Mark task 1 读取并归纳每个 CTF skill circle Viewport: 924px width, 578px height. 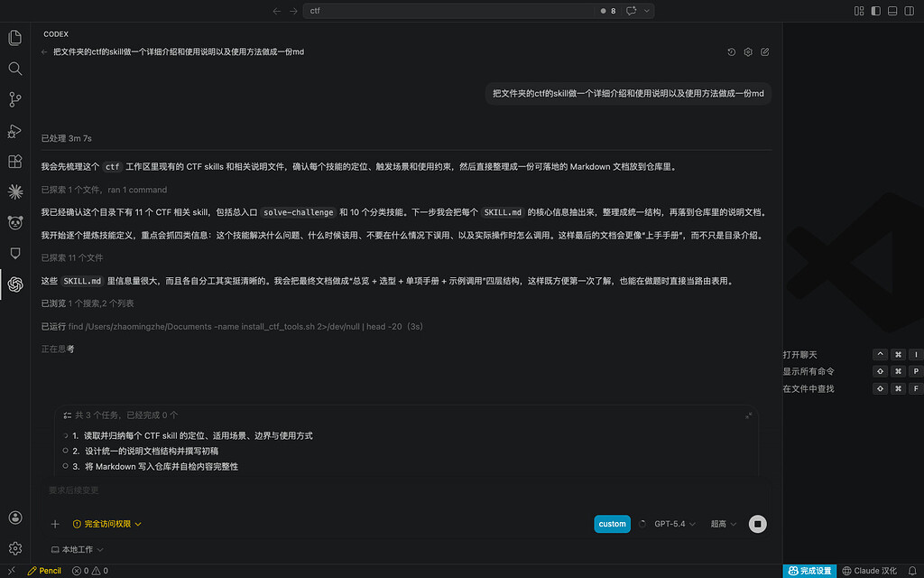click(x=65, y=436)
